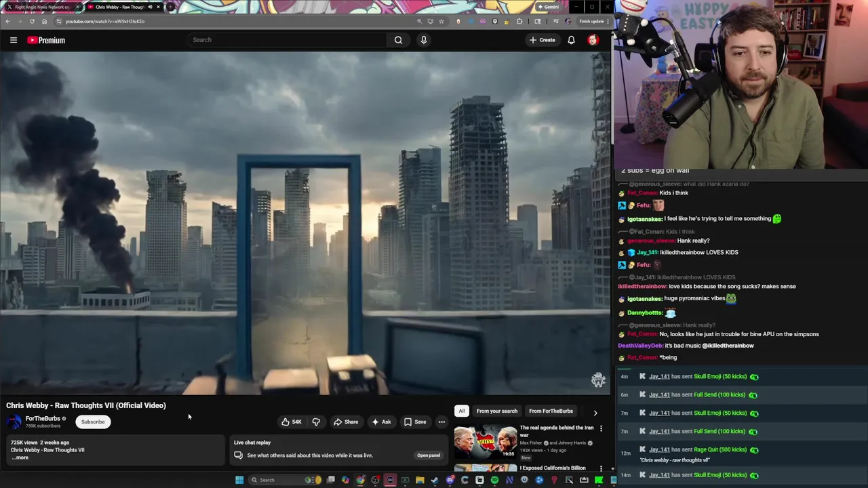Viewport: 868px width, 488px height.
Task: Open Discord from the taskbar
Action: tap(450, 480)
